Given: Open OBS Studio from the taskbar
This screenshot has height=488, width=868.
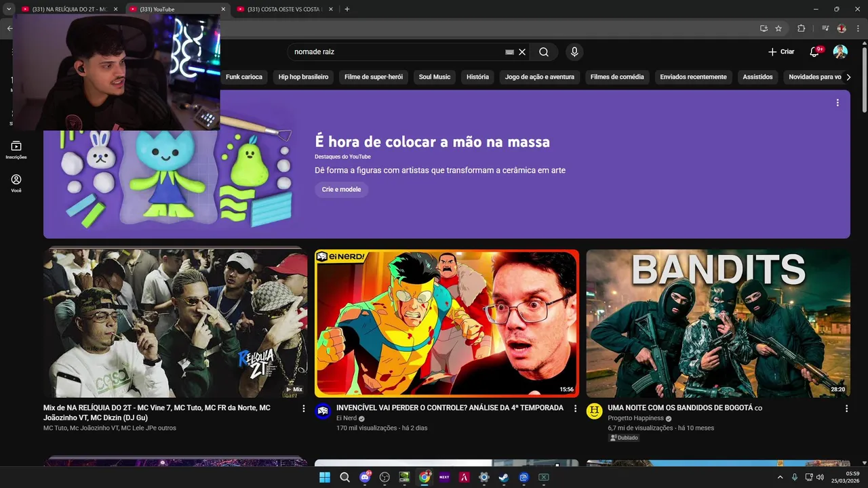Looking at the screenshot, I should [384, 477].
